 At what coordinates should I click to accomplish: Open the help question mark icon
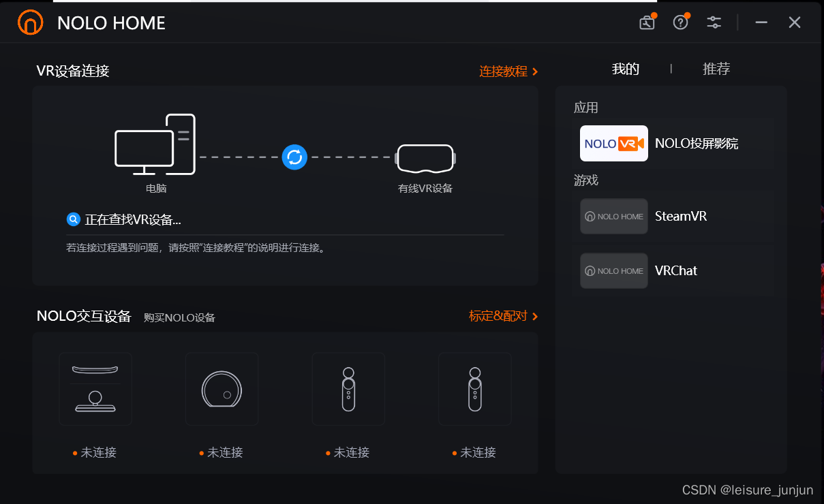coord(680,22)
